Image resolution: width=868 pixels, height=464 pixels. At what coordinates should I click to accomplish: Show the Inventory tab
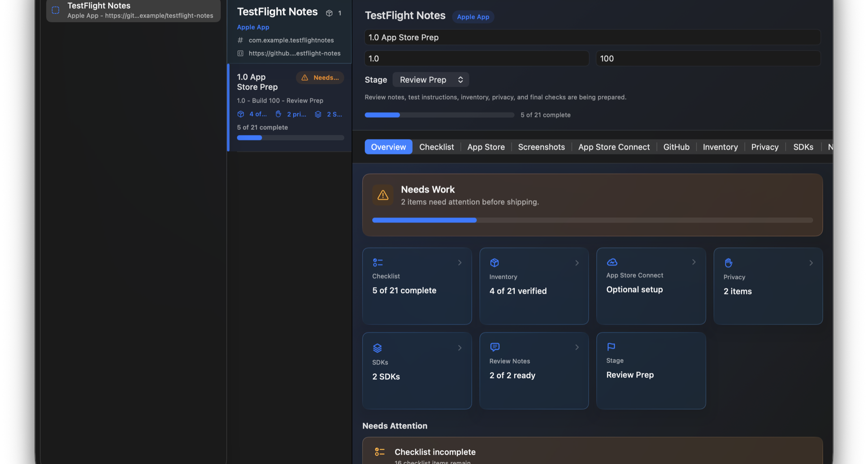point(720,147)
